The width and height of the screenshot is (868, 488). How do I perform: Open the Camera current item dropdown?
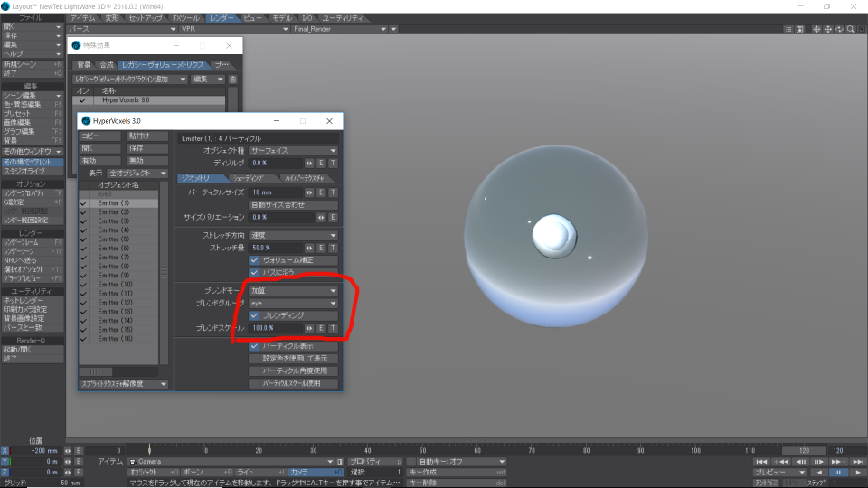click(231, 462)
